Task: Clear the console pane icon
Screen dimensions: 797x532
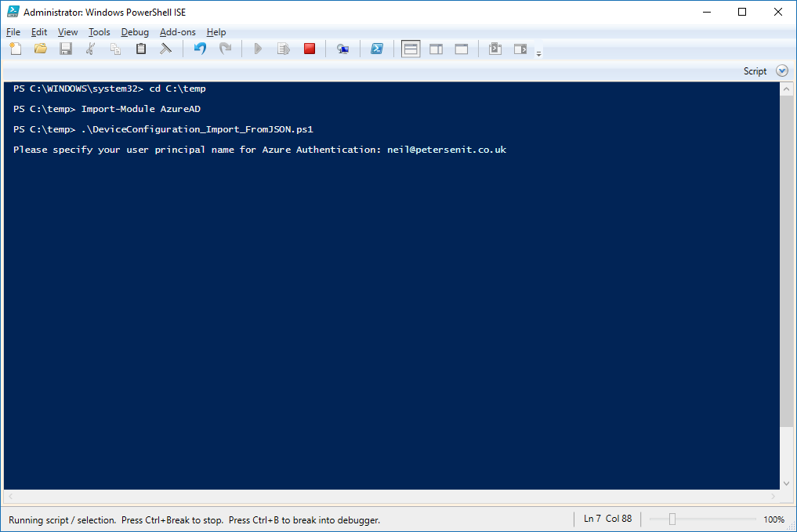Action: 165,49
